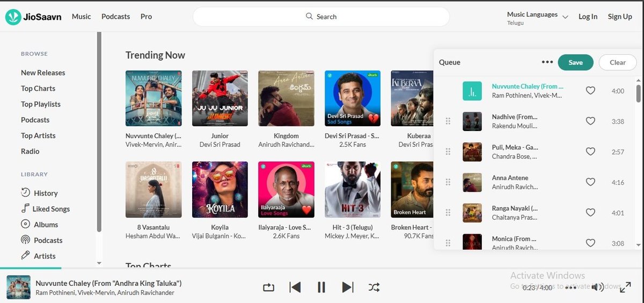Like Ranga Nayaki in queue
The image size is (644, 303).
[590, 213]
